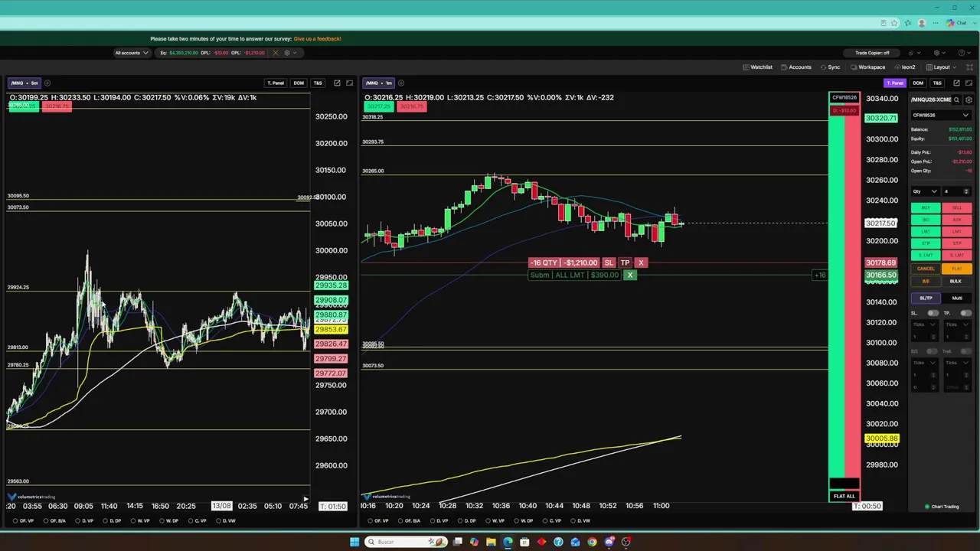
Task: Switch to Multi mode tab
Action: (x=957, y=298)
